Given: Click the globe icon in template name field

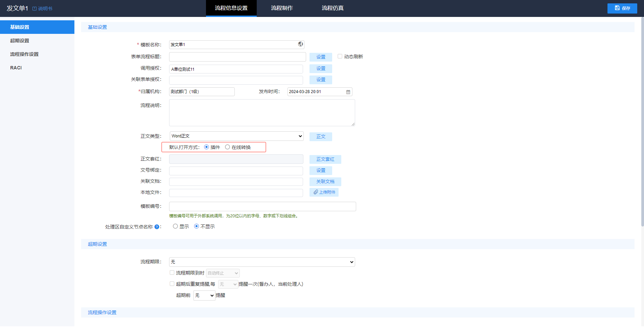Looking at the screenshot, I should 300,44.
